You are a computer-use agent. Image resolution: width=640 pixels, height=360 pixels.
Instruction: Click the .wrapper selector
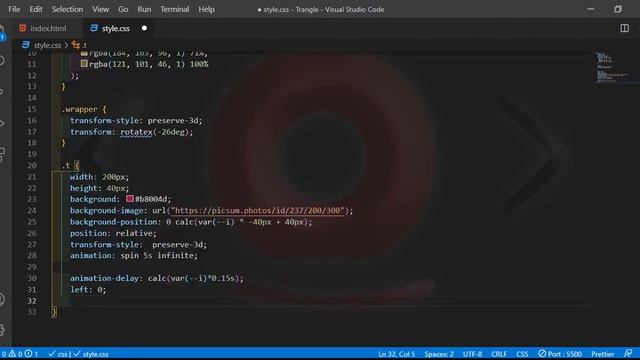[x=80, y=109]
